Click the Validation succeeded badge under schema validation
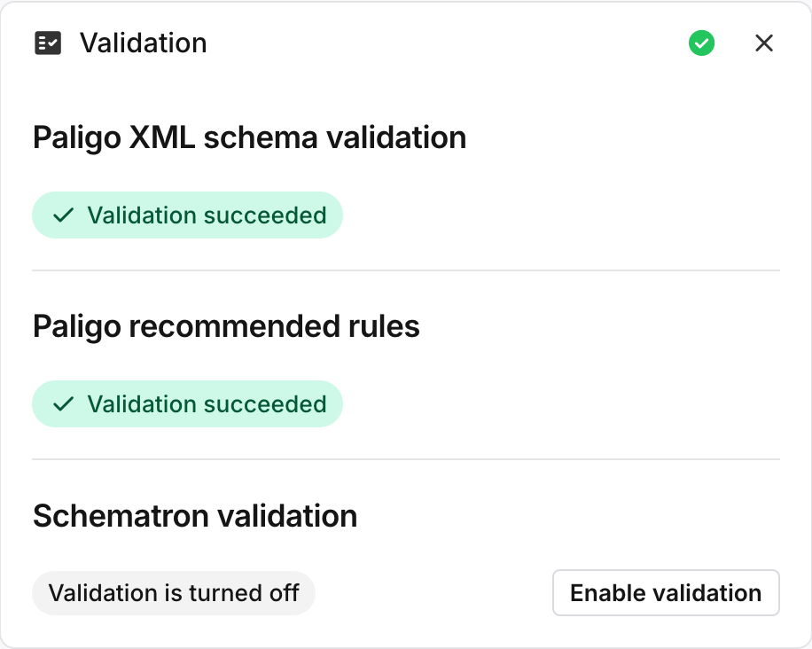Screen dimensions: 812x649 click(187, 215)
